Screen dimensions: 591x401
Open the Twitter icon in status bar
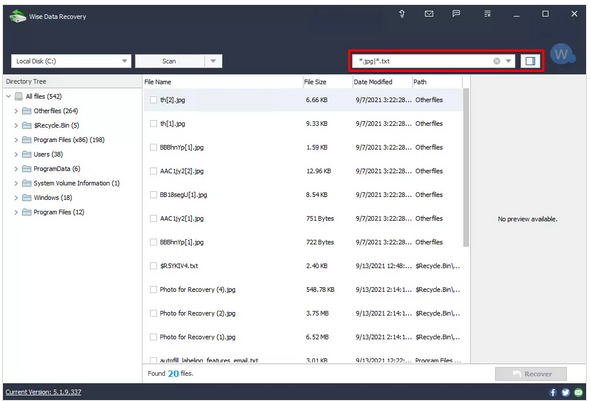tap(565, 392)
